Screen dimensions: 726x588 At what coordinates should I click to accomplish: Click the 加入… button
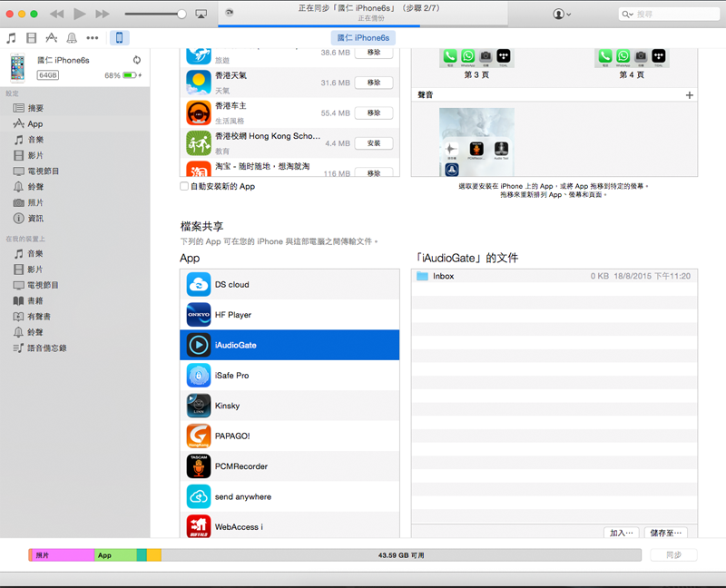622,533
